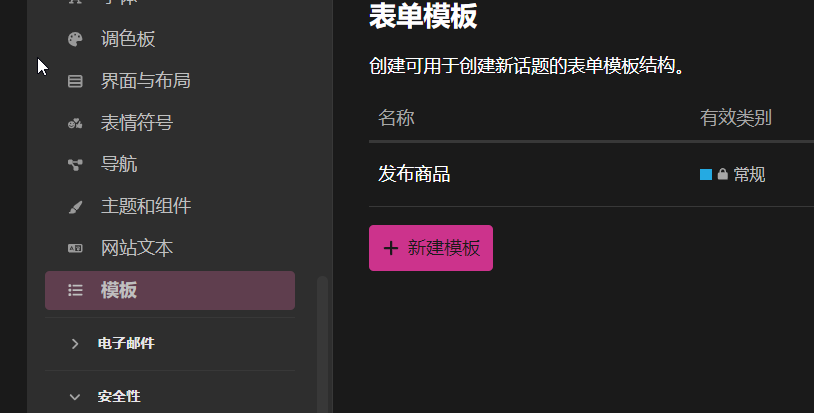Open the 常规 category link
This screenshot has width=814, height=413.
pyautogui.click(x=749, y=174)
